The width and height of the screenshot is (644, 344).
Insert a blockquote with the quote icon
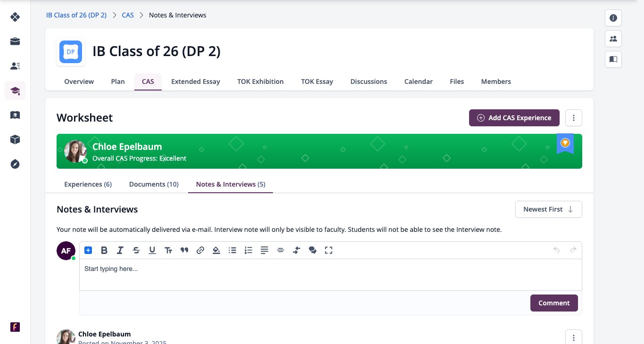184,250
